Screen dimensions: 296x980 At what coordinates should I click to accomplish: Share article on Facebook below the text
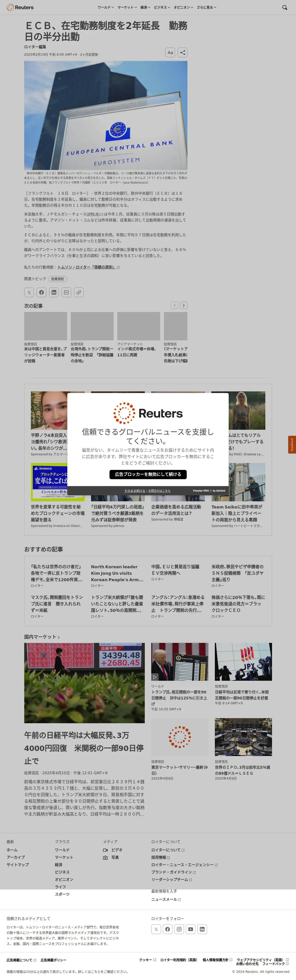click(41, 292)
